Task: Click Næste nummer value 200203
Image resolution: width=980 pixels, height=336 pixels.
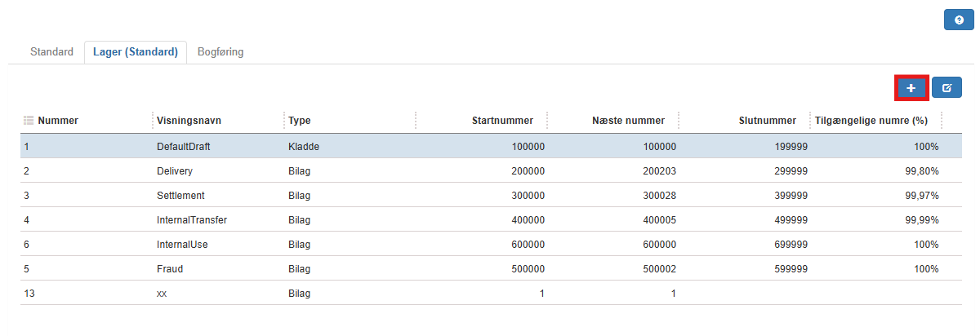Action: 660,171
